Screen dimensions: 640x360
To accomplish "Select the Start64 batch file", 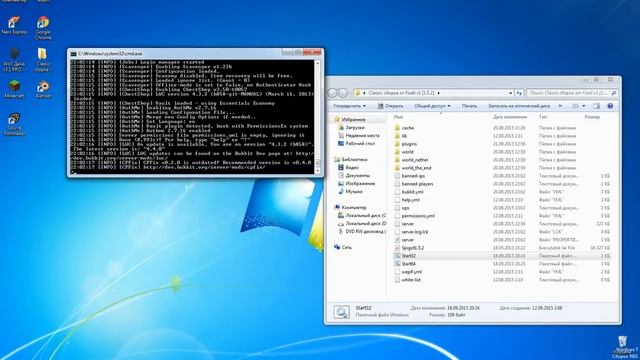I will [x=405, y=264].
